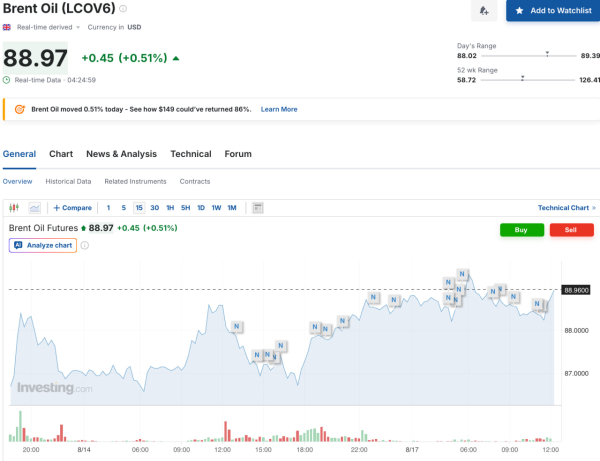Open Technical Chart link
Screen dimensions: 600x461
(567, 208)
